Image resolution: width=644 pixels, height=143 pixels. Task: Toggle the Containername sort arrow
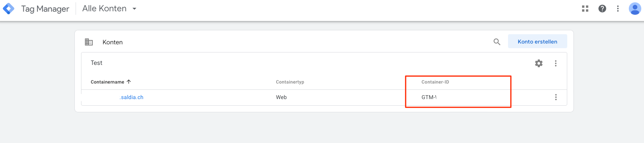[129, 82]
